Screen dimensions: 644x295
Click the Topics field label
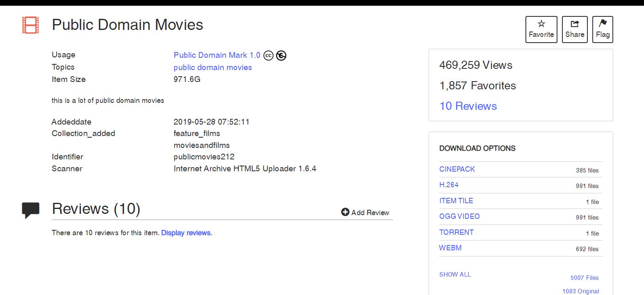pos(63,67)
